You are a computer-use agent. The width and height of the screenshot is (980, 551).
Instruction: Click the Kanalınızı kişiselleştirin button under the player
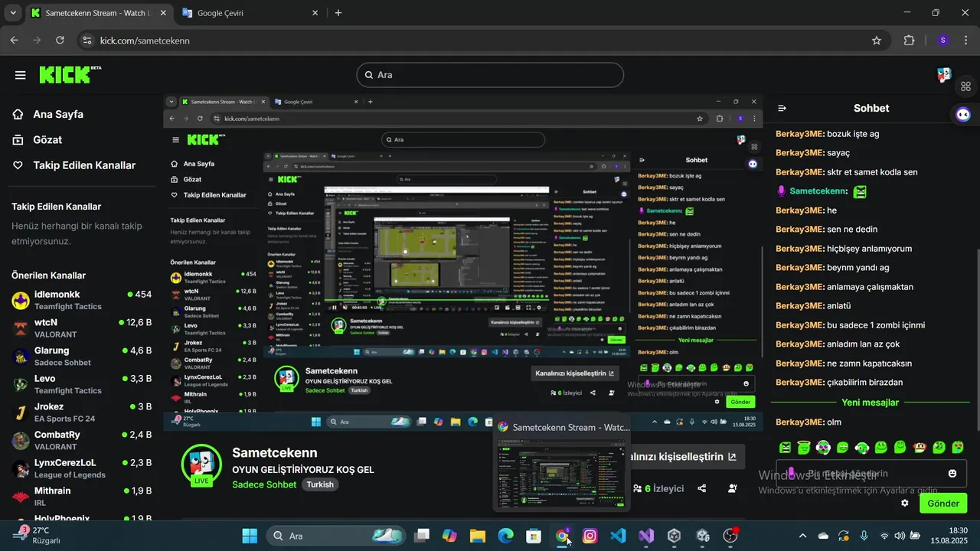(x=686, y=457)
